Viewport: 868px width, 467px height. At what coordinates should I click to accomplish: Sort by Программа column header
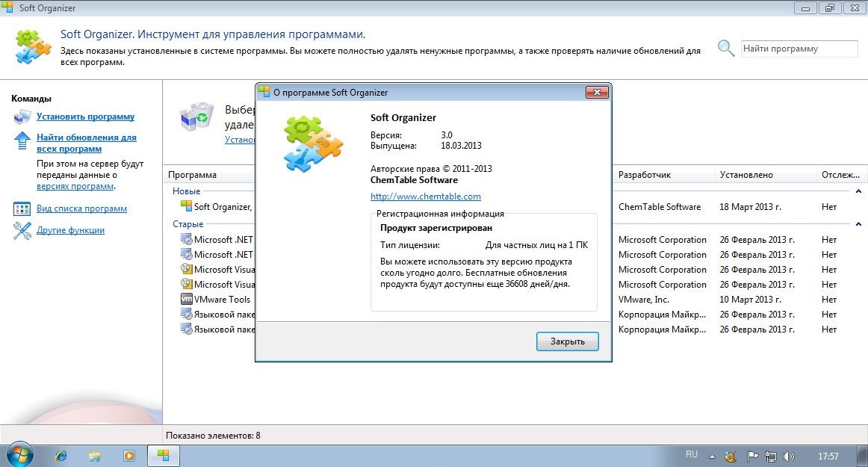[209, 175]
